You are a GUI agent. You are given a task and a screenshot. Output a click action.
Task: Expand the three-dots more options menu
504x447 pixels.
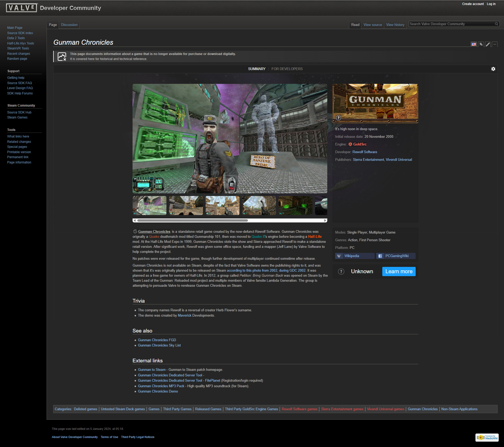pyautogui.click(x=495, y=44)
